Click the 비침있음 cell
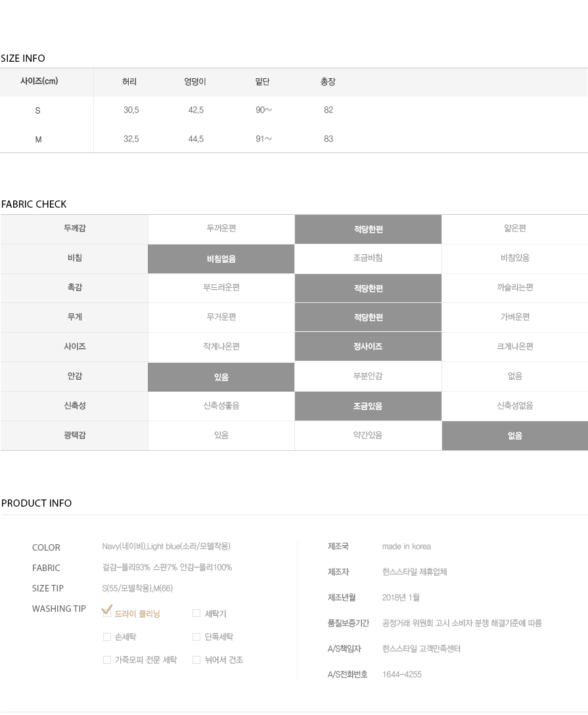Screen dimensions: 588x715 [515, 258]
